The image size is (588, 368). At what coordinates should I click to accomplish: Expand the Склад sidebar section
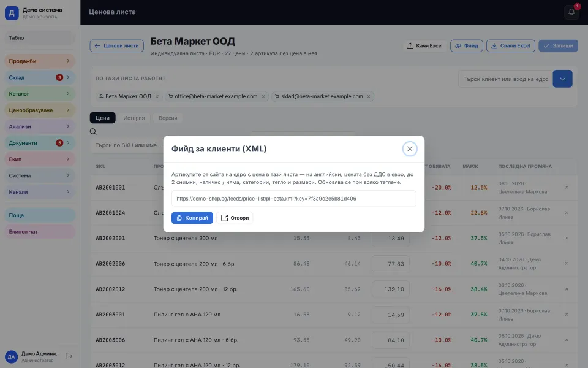tap(40, 77)
